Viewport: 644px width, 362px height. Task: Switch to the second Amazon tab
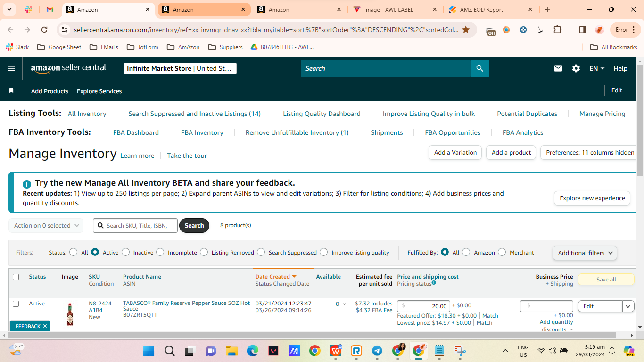(x=204, y=9)
